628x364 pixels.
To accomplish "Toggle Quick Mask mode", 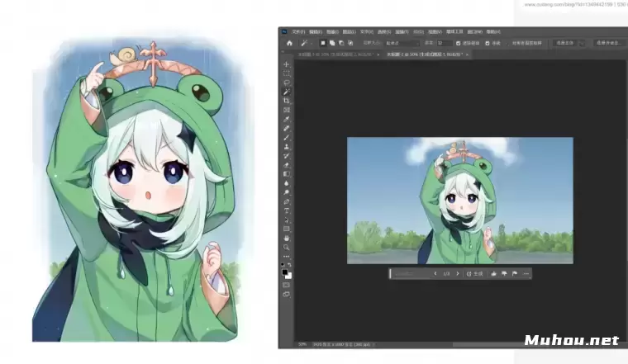I will 287,286.
